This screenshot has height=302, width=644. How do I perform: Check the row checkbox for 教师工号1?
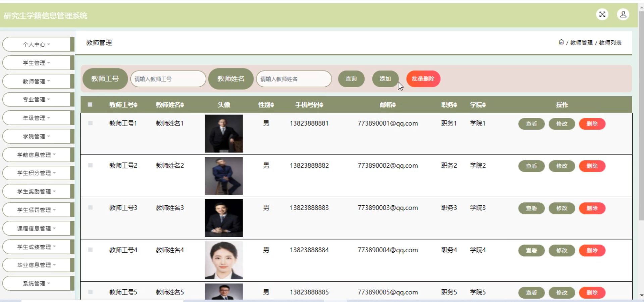click(90, 123)
